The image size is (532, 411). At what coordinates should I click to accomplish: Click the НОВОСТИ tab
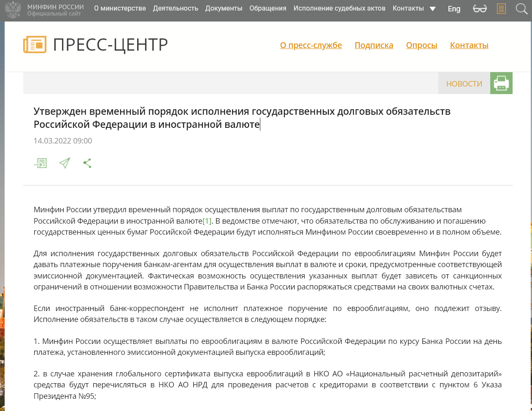pos(464,84)
